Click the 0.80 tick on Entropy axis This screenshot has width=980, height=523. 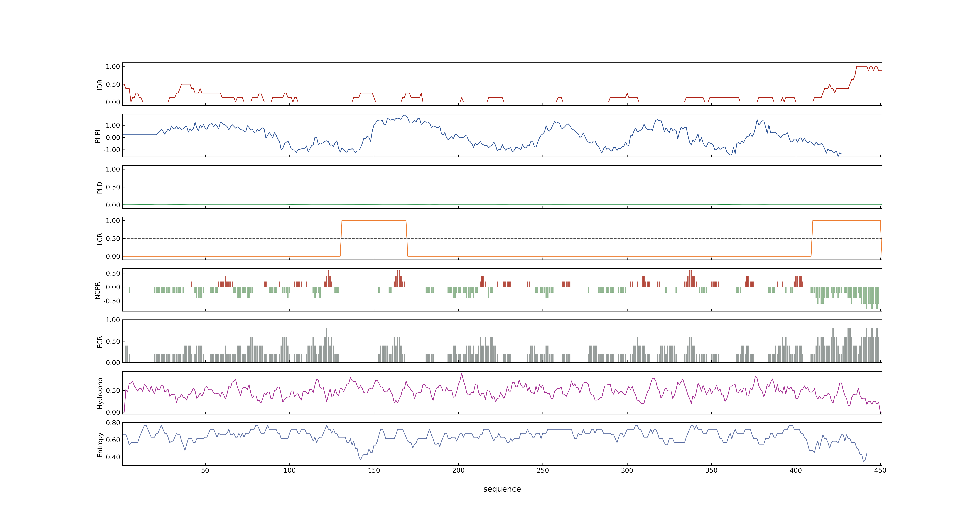(x=113, y=423)
